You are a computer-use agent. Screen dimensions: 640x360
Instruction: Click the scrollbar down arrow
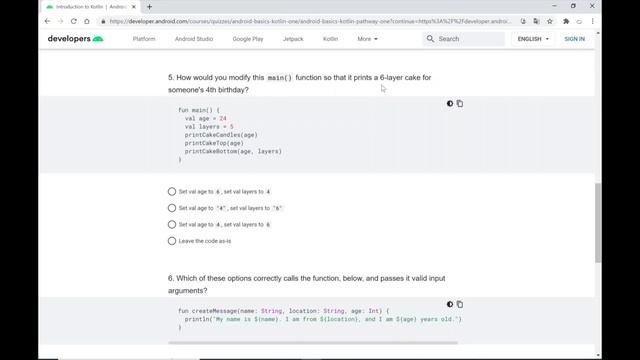pyautogui.click(x=598, y=355)
